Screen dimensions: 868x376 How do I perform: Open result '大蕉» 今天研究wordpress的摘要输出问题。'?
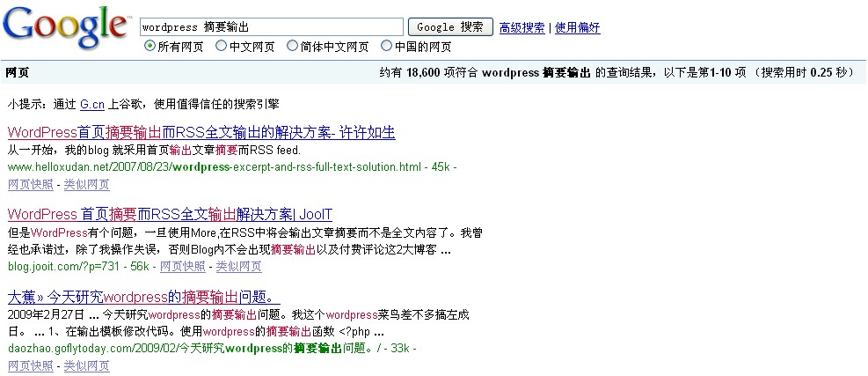[x=144, y=297]
